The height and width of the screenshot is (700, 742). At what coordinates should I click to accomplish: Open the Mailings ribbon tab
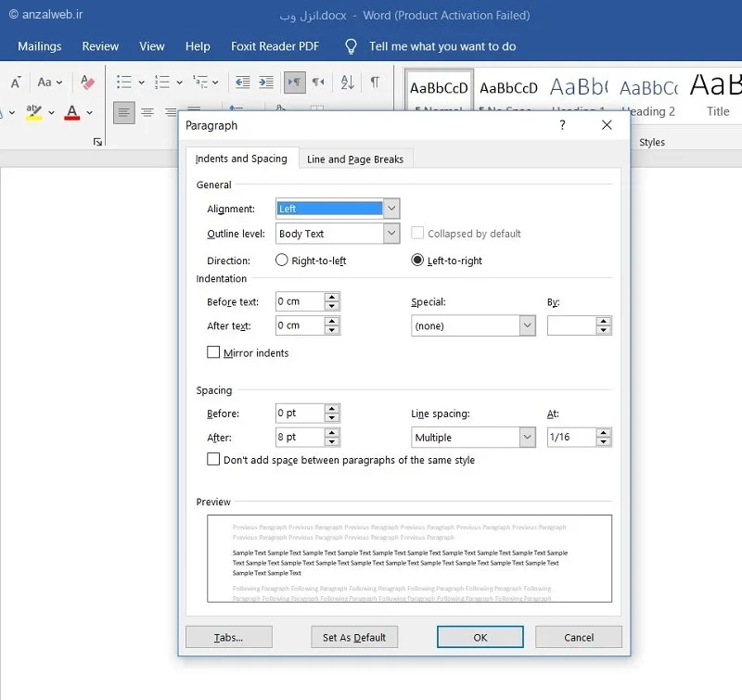pos(40,46)
